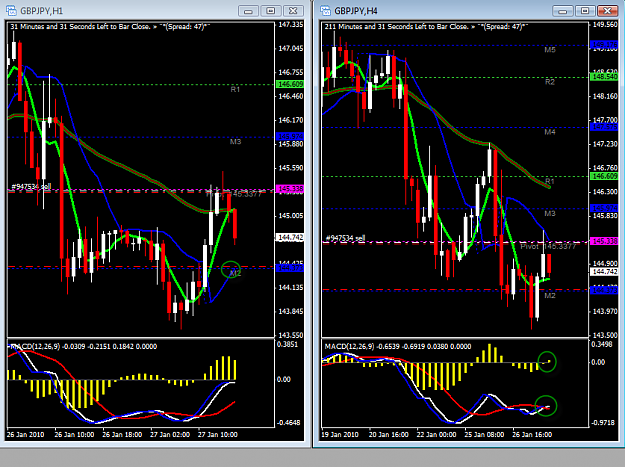This screenshot has width=625, height=467.
Task: Click the M3 level label in H1 chart
Action: coord(235,141)
